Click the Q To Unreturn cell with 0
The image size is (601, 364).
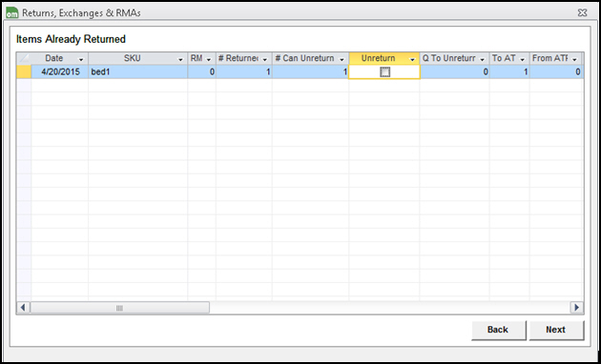click(455, 72)
